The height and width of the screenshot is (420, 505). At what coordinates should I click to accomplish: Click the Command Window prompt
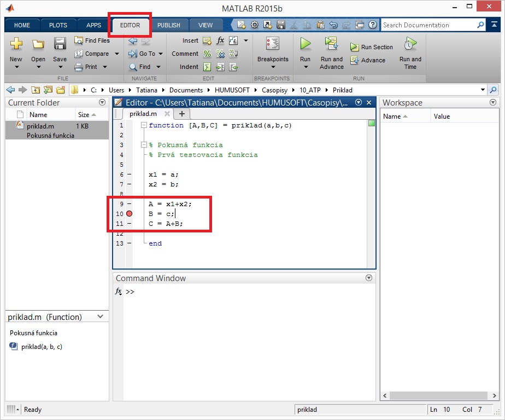click(130, 291)
